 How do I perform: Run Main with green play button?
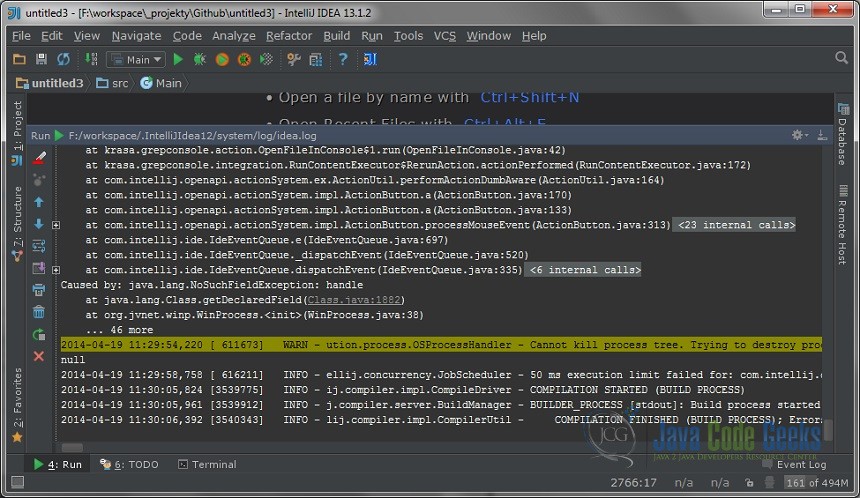click(178, 59)
